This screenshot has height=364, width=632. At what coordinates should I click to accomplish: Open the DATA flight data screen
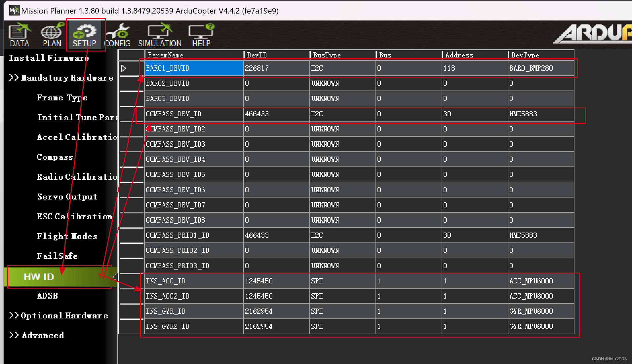click(x=20, y=35)
